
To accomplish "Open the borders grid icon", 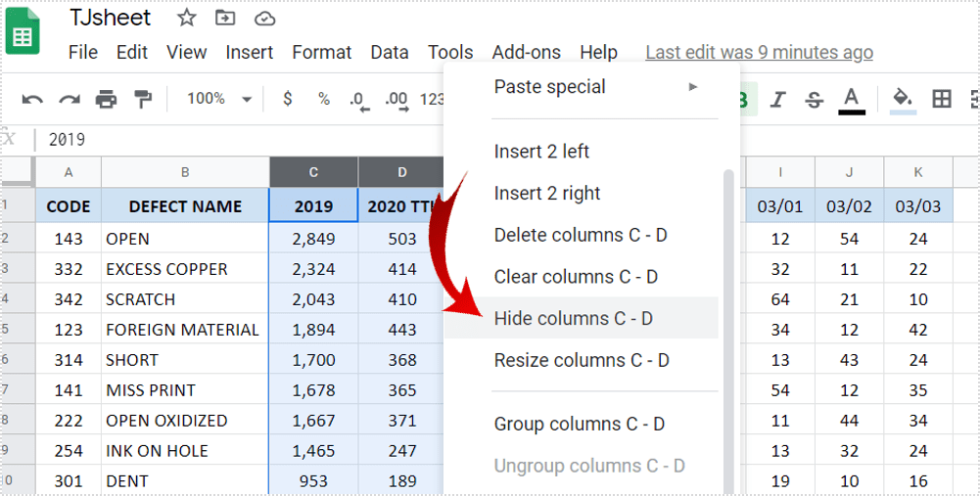I will tap(942, 99).
